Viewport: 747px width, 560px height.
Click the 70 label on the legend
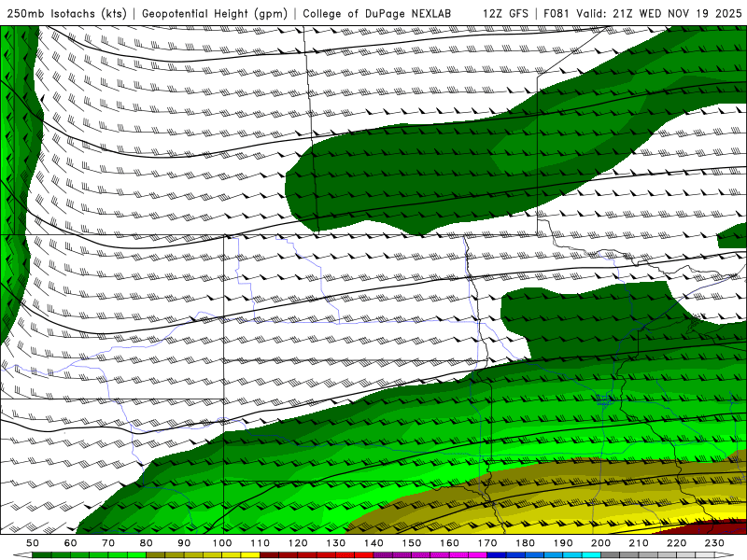108,543
